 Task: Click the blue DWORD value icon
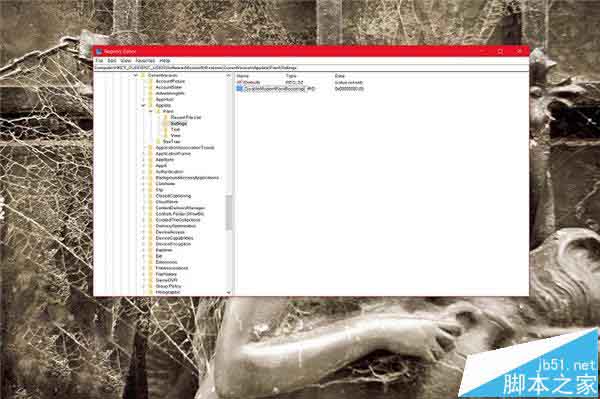point(240,88)
